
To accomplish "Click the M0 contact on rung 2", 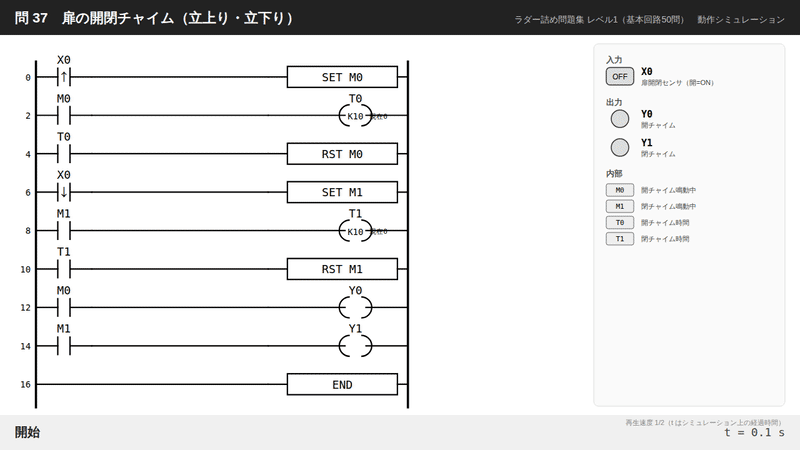I will [64, 116].
